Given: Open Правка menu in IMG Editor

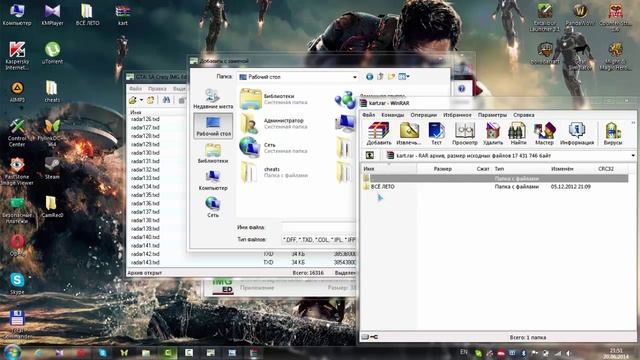Looking at the screenshot, I should coord(157,89).
